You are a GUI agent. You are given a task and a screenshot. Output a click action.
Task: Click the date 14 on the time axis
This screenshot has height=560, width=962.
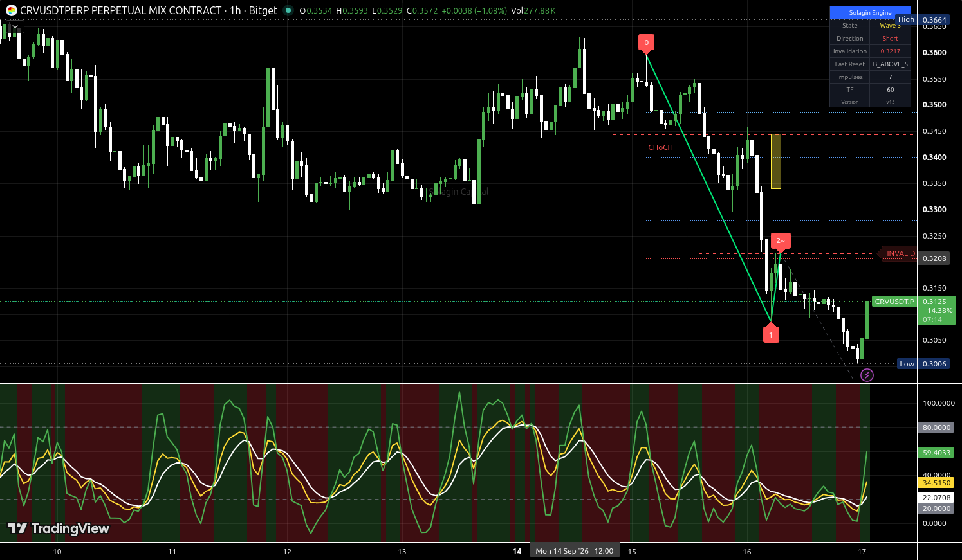(517, 551)
